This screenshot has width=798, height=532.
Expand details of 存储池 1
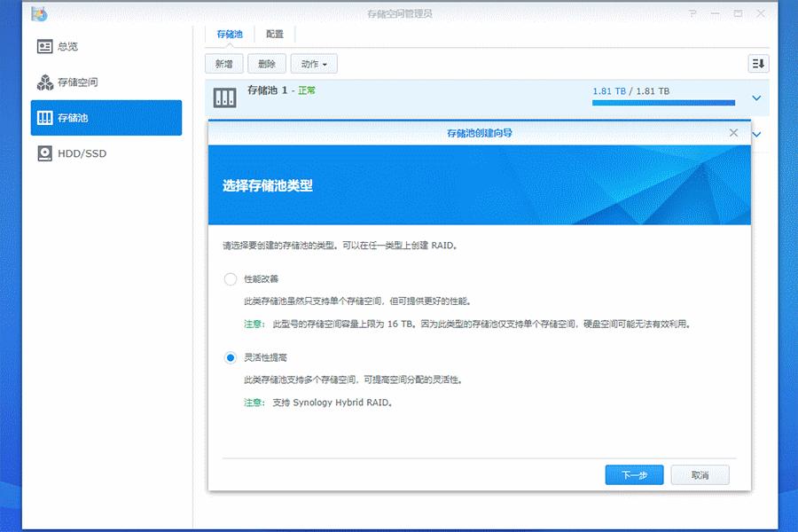(x=755, y=98)
